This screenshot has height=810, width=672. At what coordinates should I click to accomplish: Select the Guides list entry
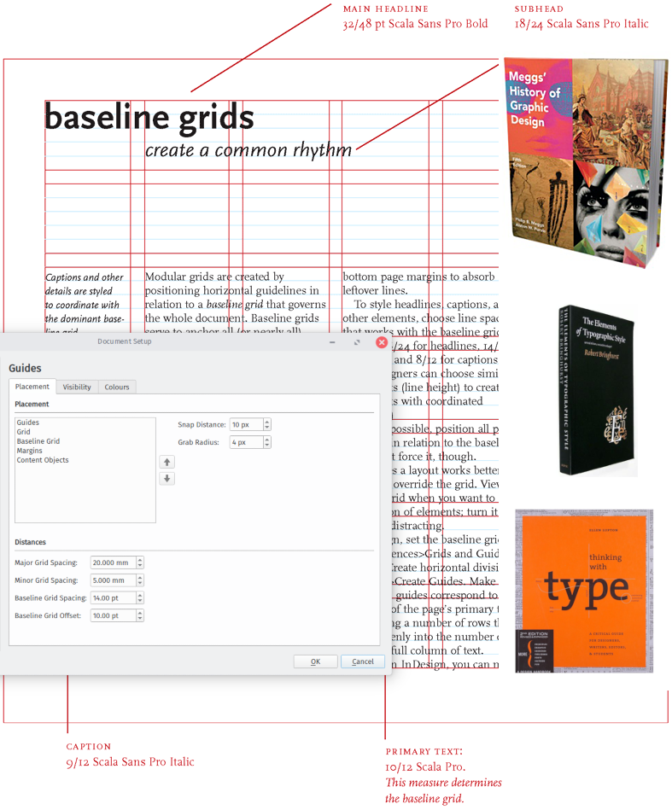click(x=27, y=422)
